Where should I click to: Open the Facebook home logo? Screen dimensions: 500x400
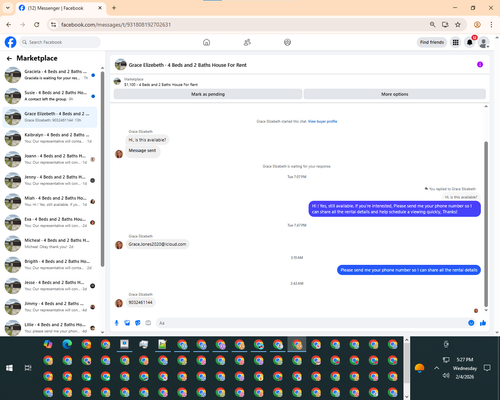pos(10,42)
